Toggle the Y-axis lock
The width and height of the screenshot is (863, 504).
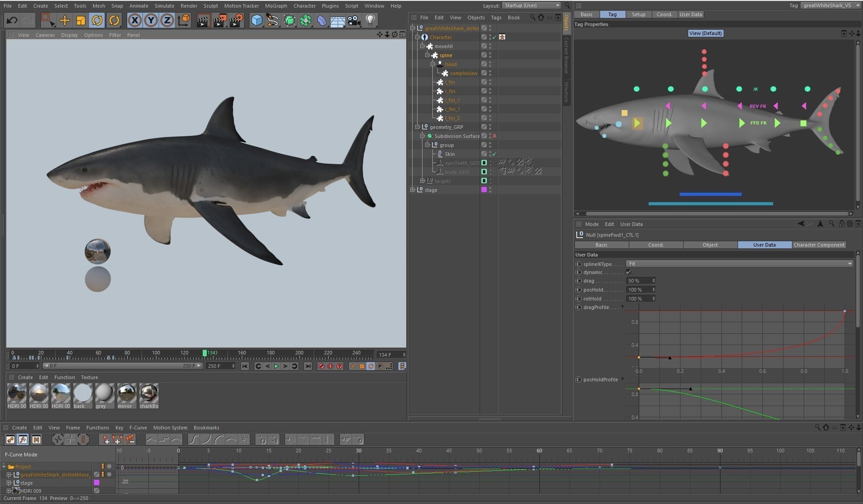(151, 20)
